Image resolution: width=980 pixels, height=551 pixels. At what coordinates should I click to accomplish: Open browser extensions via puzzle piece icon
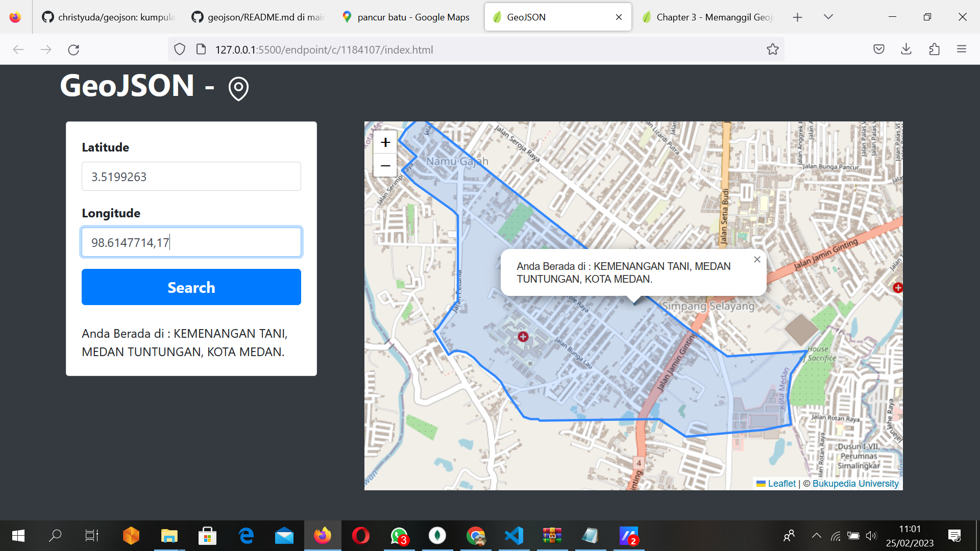935,49
